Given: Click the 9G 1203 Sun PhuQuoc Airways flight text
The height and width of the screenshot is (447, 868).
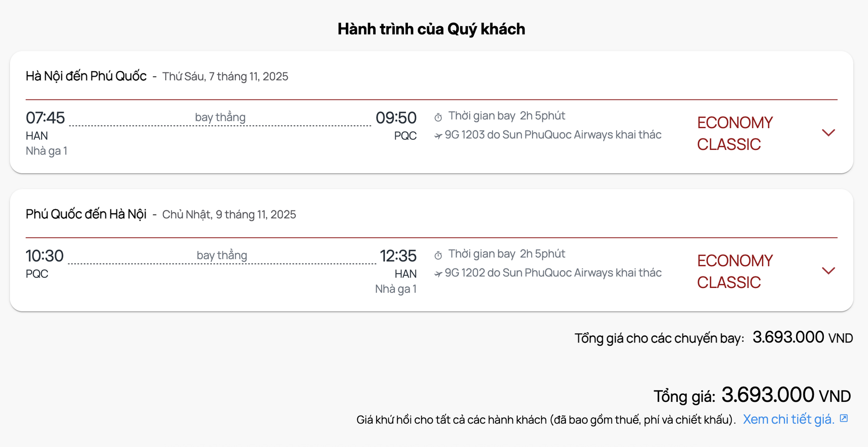Looking at the screenshot, I should [553, 135].
